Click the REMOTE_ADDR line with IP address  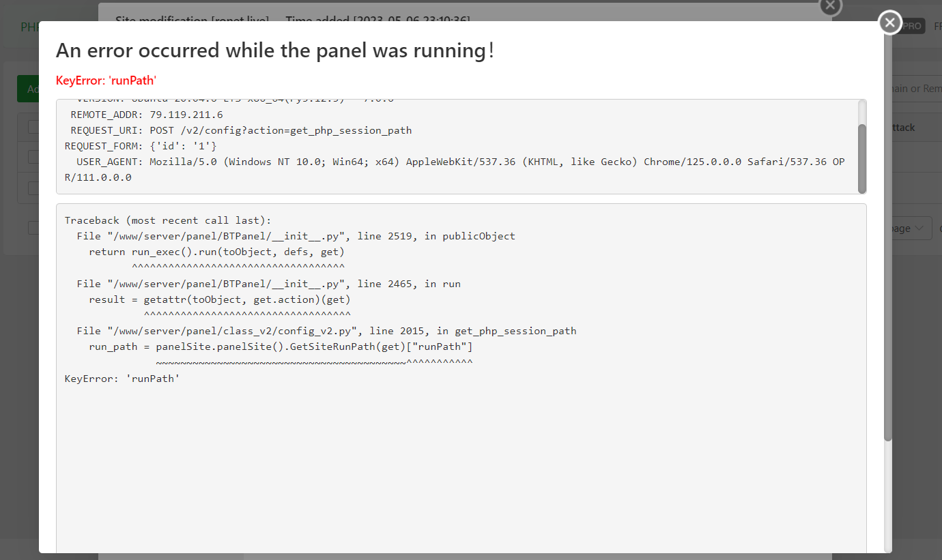click(147, 115)
